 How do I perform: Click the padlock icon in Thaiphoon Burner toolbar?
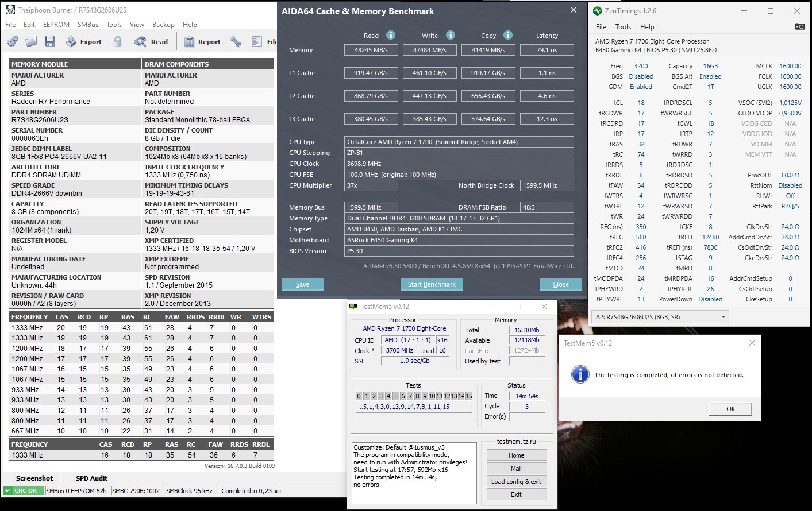pyautogui.click(x=118, y=41)
